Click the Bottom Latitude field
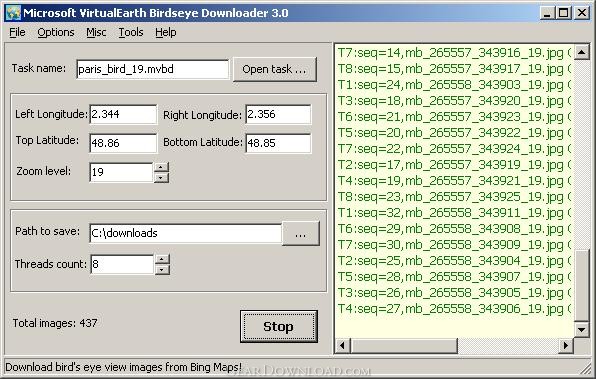The width and height of the screenshot is (596, 379). [278, 143]
